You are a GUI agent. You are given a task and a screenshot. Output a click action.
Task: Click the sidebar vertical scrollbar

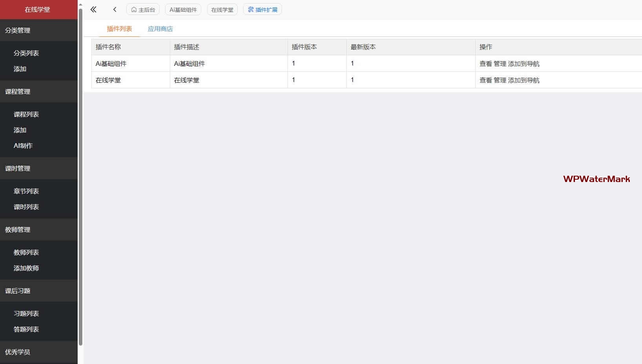point(80,177)
